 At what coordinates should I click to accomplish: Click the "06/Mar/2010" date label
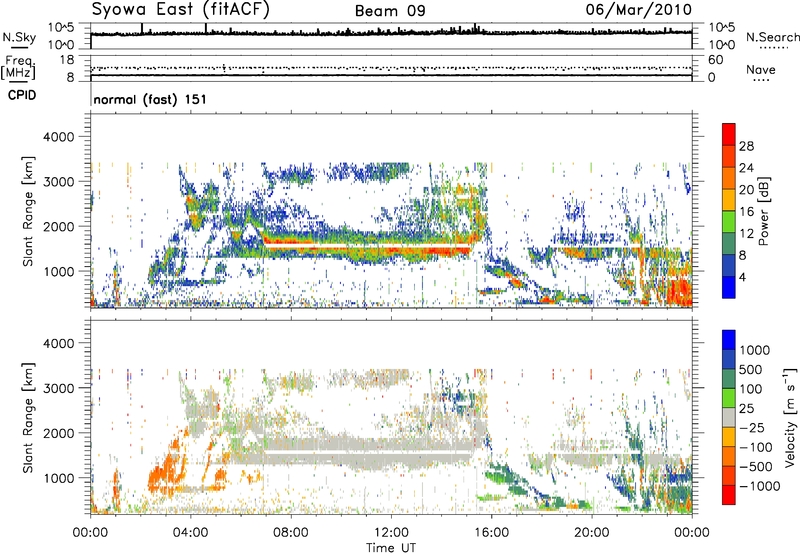tap(638, 10)
